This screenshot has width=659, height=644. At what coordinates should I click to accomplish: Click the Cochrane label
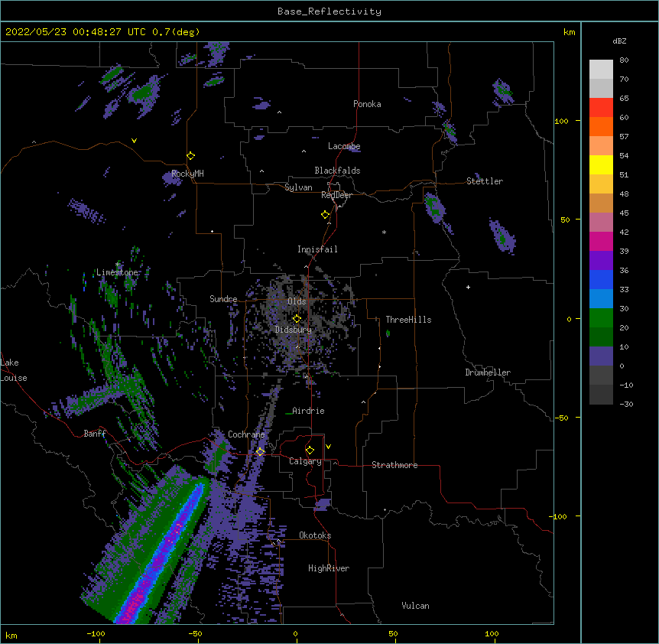246,434
